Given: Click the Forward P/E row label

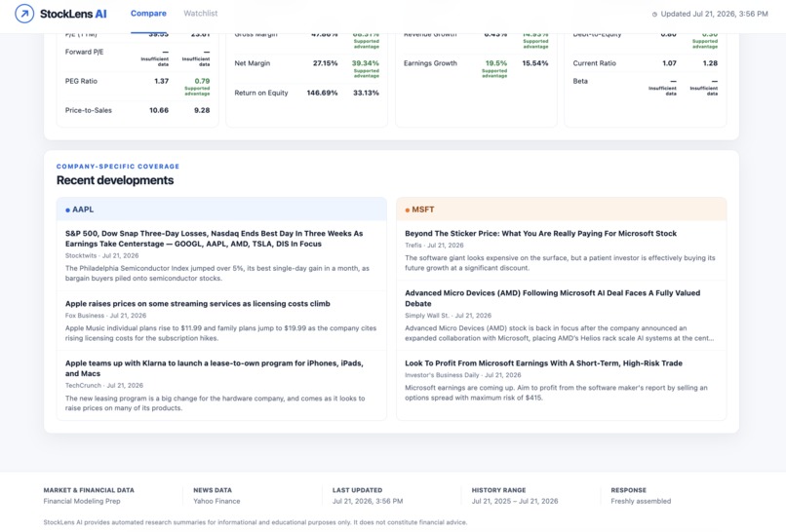Looking at the screenshot, I should pos(84,52).
